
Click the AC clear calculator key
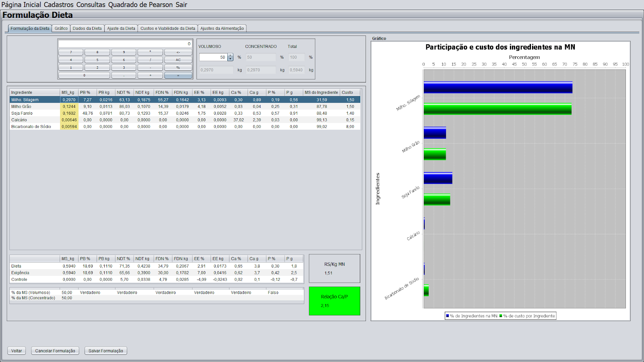coord(178,60)
